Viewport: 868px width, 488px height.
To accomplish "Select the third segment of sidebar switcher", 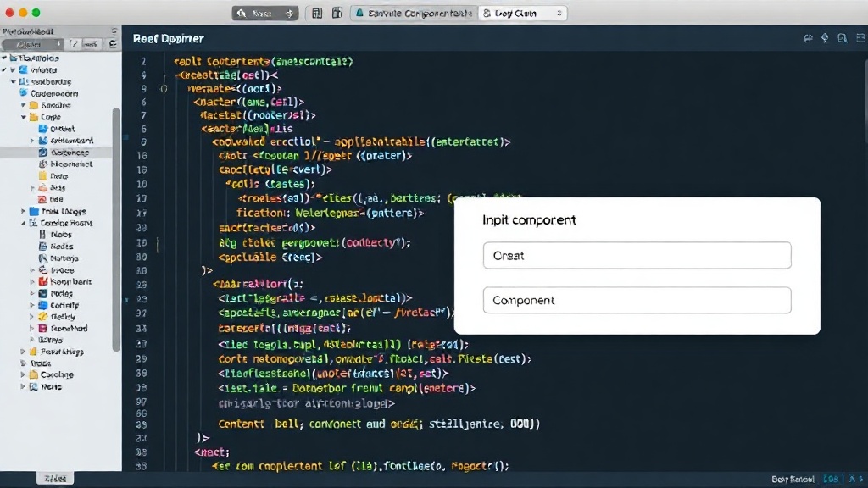I will [x=92, y=44].
